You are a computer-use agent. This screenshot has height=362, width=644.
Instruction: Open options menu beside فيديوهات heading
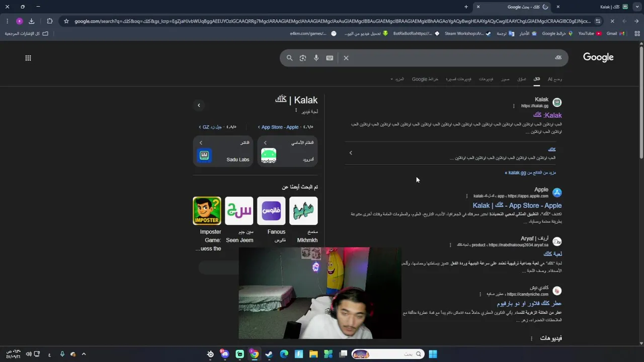click(x=531, y=338)
